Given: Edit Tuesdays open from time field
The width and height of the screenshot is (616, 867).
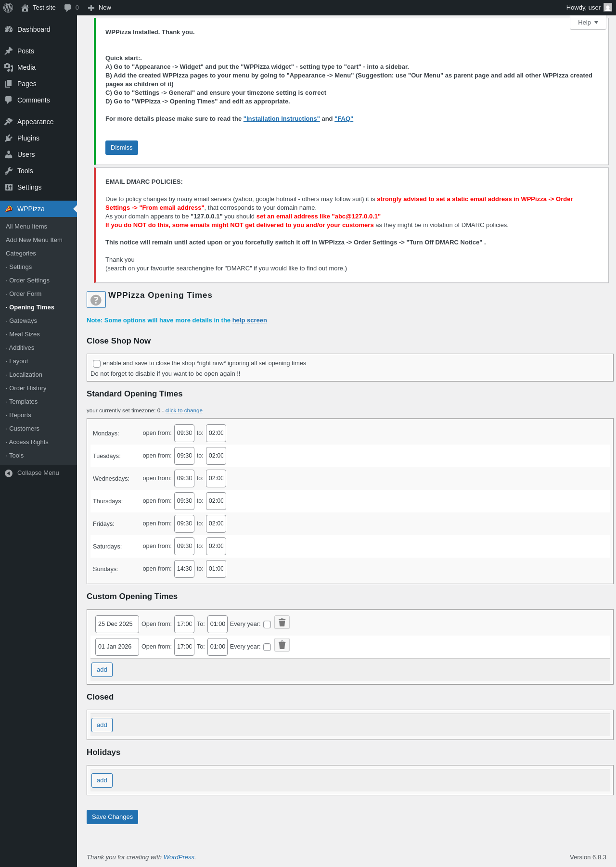Looking at the screenshot, I should (x=184, y=456).
